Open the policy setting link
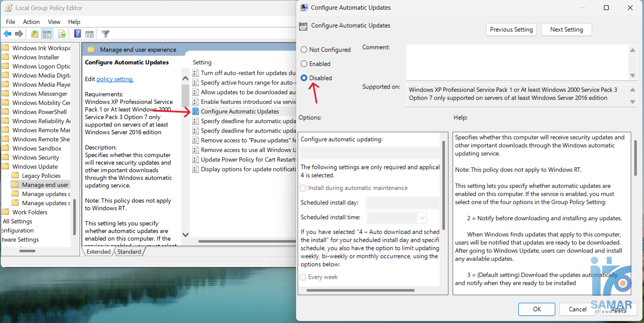The image size is (644, 323). pyautogui.click(x=115, y=79)
